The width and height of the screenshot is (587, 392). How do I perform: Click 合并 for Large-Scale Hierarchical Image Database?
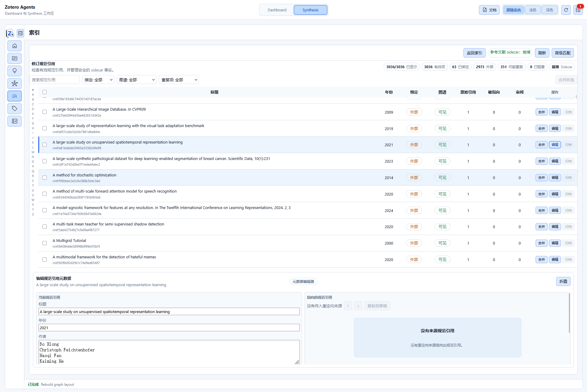coord(542,112)
